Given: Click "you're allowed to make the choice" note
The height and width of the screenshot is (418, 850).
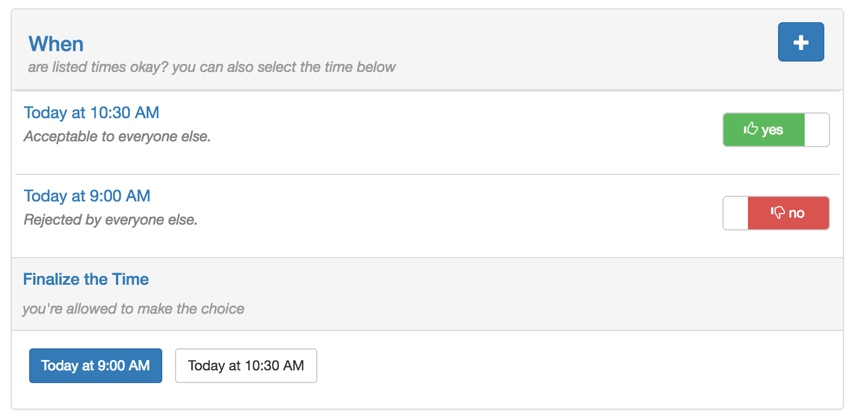Looking at the screenshot, I should tap(133, 308).
